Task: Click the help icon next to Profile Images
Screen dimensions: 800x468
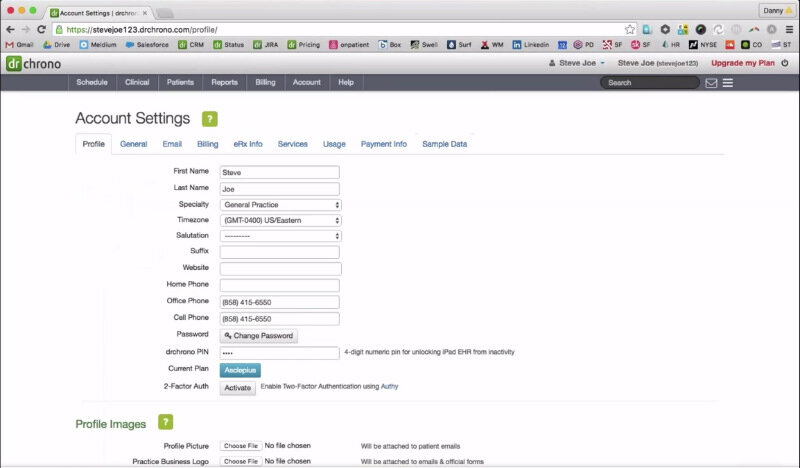Action: click(x=166, y=423)
